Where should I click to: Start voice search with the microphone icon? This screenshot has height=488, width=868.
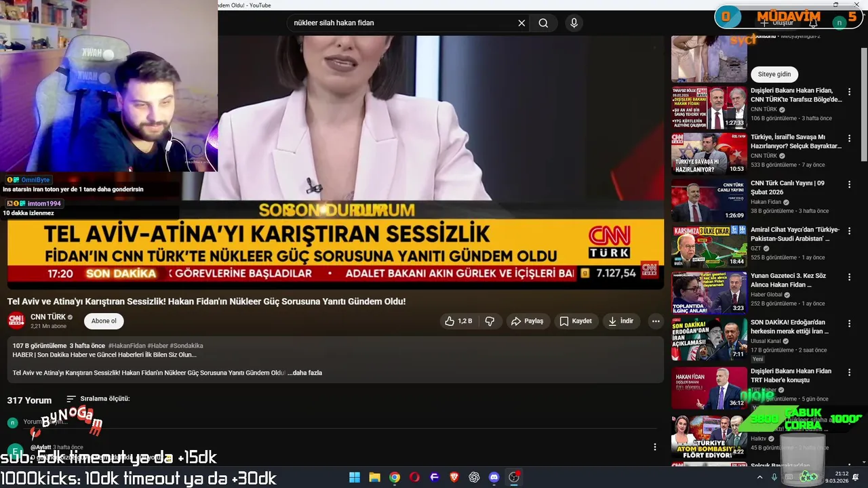pos(574,23)
